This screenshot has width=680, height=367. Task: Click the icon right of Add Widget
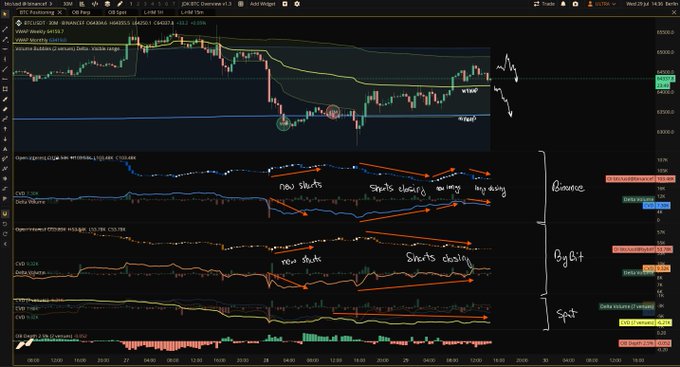coord(285,4)
